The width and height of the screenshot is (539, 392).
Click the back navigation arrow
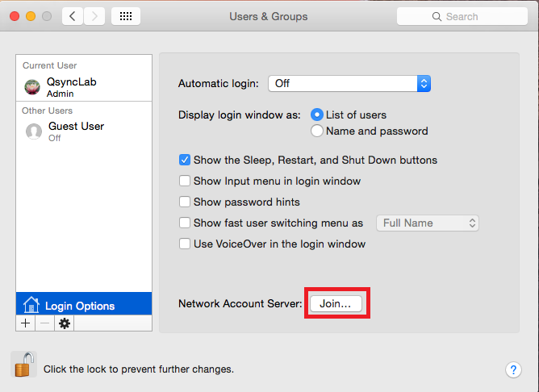click(73, 16)
